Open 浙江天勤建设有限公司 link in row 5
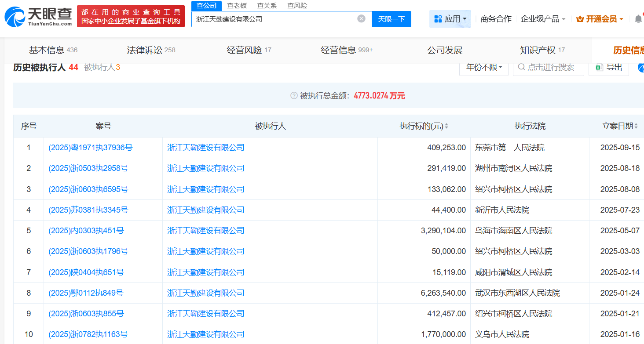Image resolution: width=644 pixels, height=344 pixels. [x=205, y=231]
